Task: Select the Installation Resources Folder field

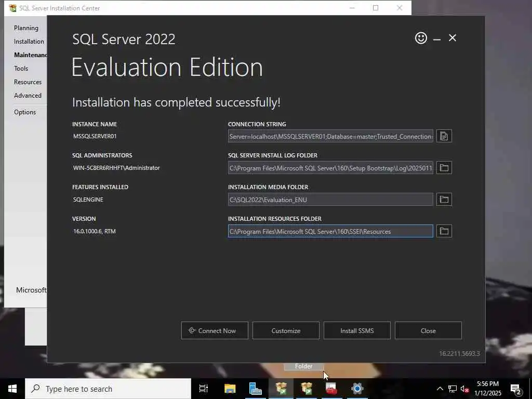Action: point(330,231)
